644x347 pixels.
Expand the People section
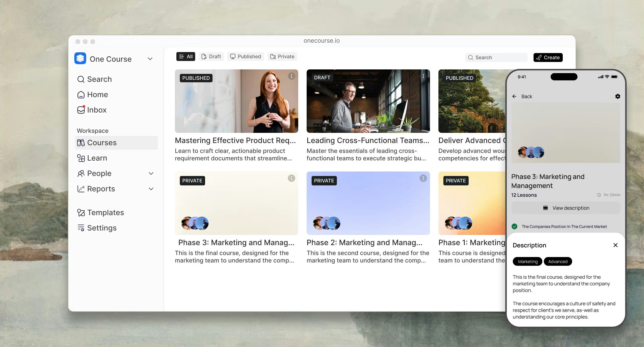point(151,173)
